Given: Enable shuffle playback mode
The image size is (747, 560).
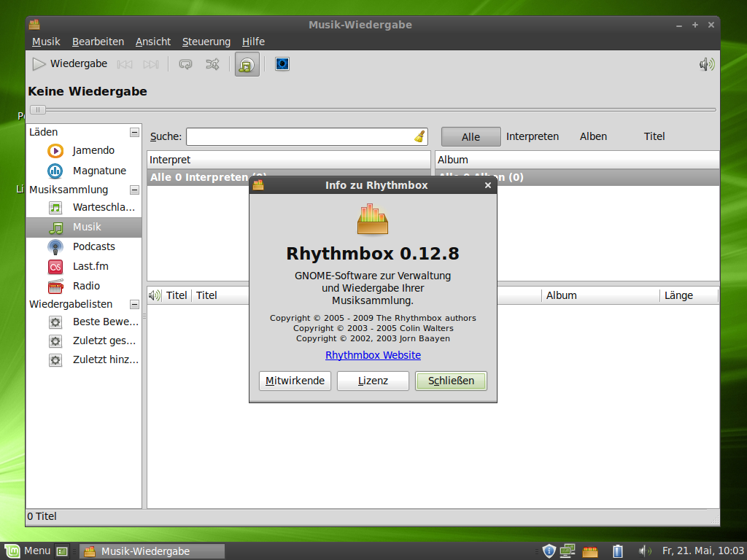Looking at the screenshot, I should pyautogui.click(x=212, y=64).
